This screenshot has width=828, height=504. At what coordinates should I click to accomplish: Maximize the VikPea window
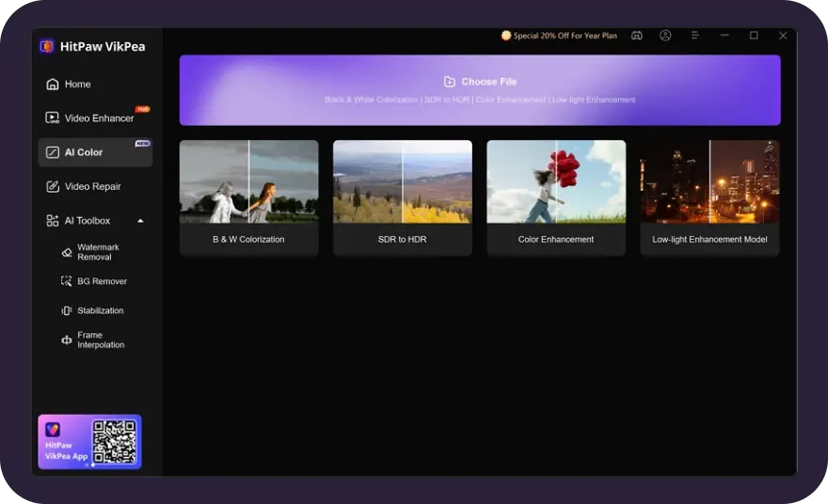[x=754, y=36]
